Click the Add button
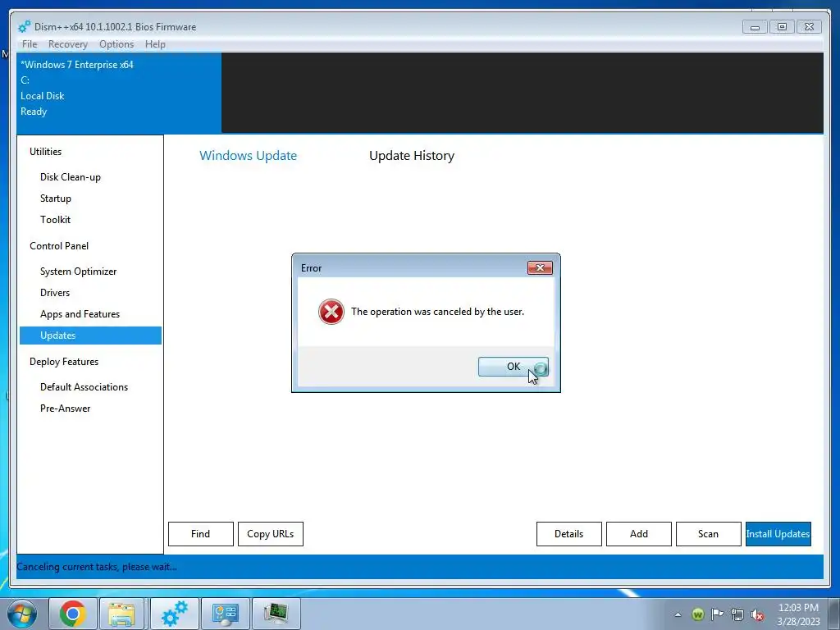Screen dimensions: 840x630 pyautogui.click(x=638, y=534)
